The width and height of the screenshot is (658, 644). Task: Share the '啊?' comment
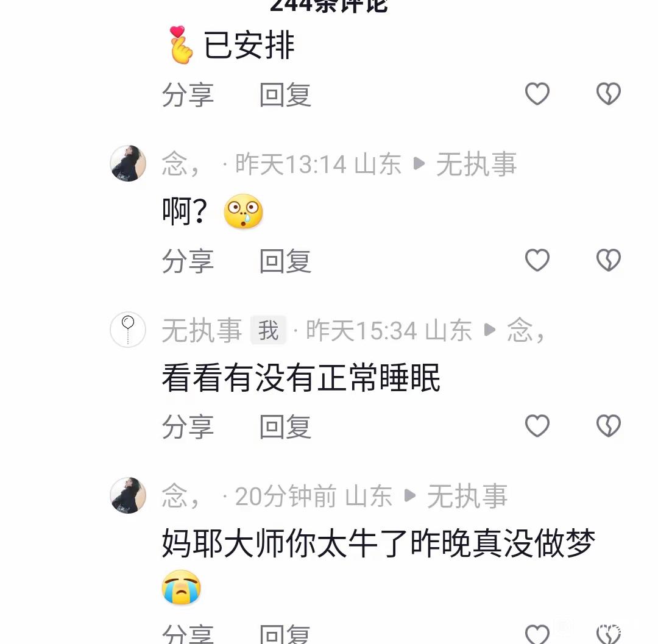tap(188, 261)
